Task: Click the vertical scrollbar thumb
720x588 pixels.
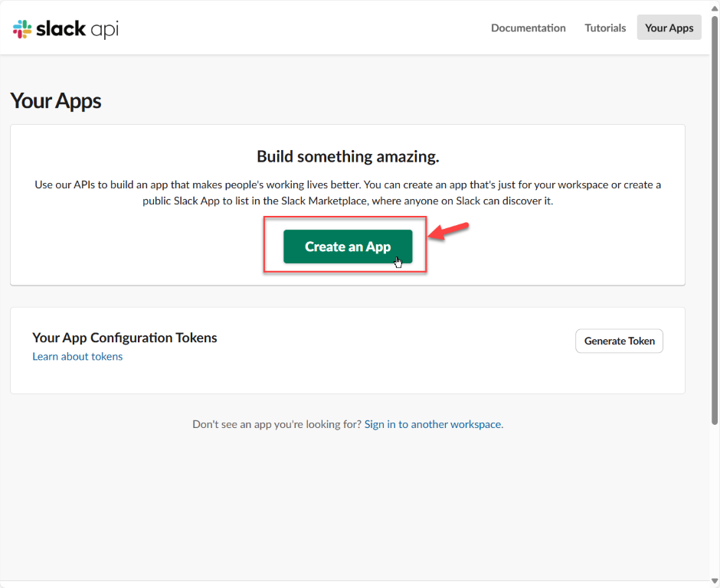Action: [715, 220]
